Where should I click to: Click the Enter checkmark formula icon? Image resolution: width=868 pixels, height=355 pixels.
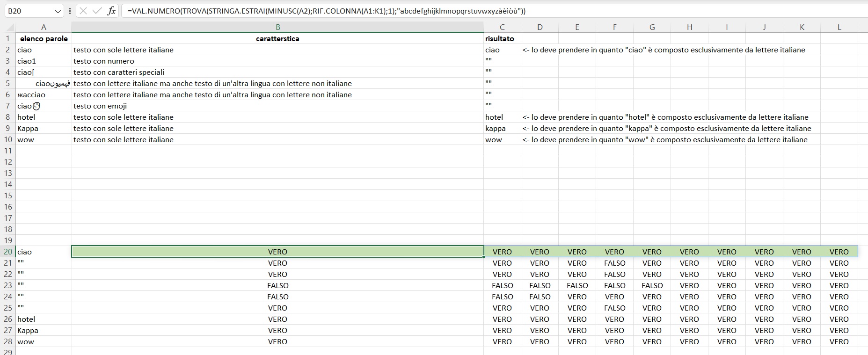tap(97, 11)
